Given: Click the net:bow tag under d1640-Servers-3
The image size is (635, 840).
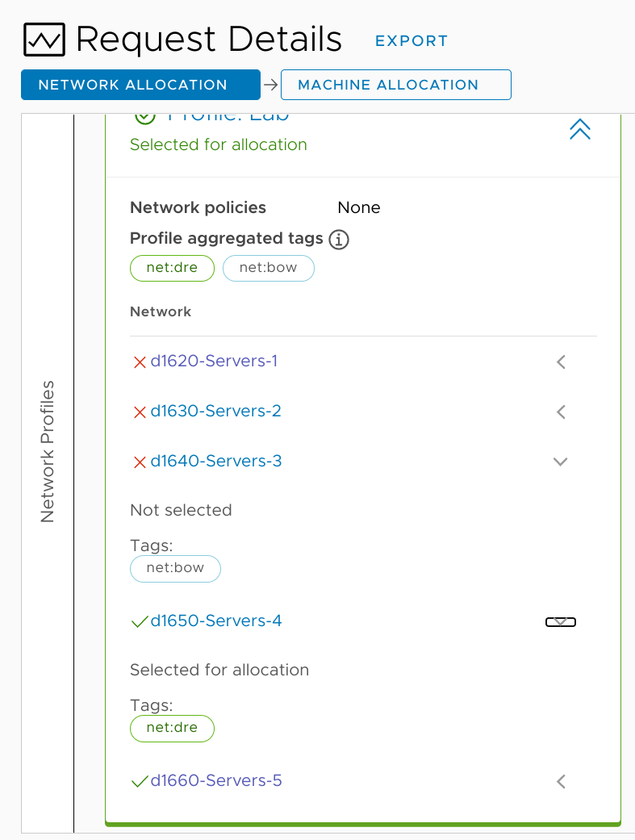Looking at the screenshot, I should [x=175, y=568].
